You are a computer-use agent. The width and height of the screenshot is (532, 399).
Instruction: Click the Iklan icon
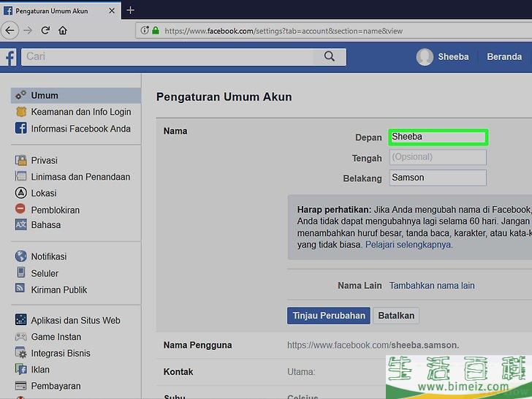pyautogui.click(x=20, y=369)
